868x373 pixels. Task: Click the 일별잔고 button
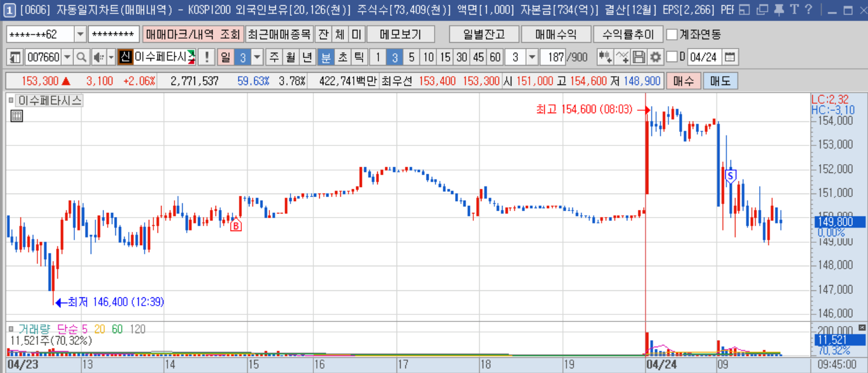click(x=483, y=35)
